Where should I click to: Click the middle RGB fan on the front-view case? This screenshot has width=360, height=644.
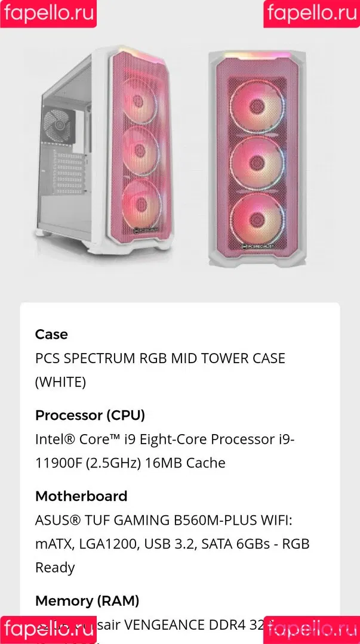[x=257, y=163]
